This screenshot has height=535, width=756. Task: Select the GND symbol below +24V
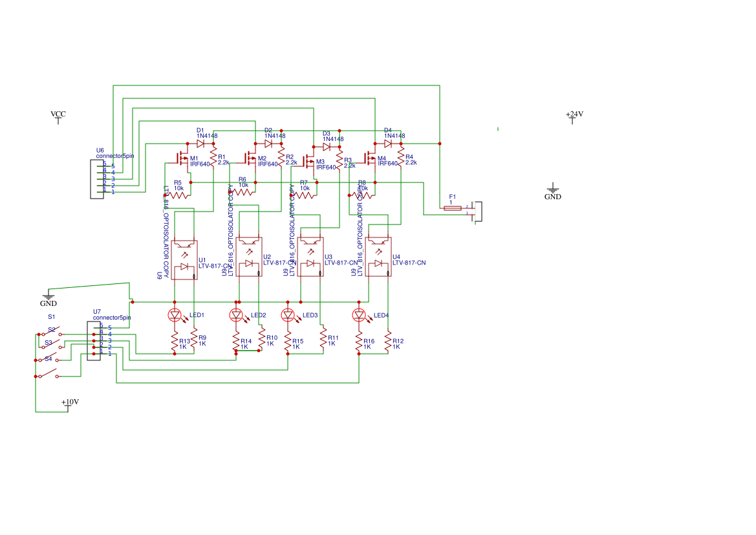coord(553,191)
